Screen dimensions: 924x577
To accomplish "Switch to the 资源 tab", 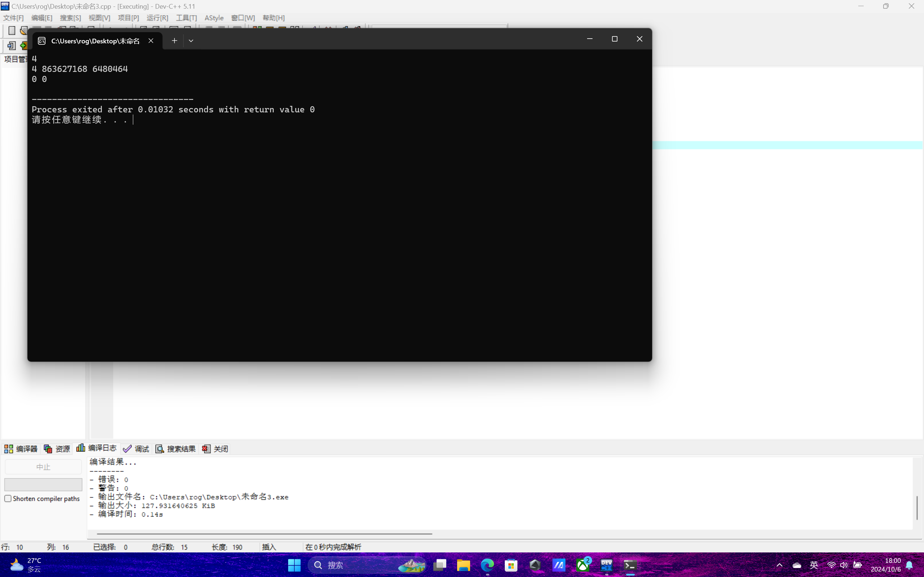I will 57,449.
